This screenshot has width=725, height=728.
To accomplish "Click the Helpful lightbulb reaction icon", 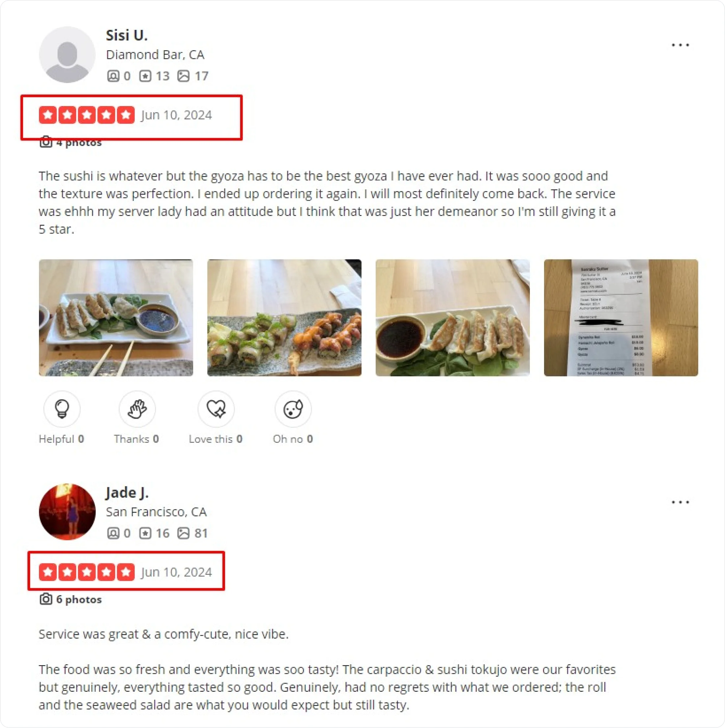I will click(x=62, y=409).
